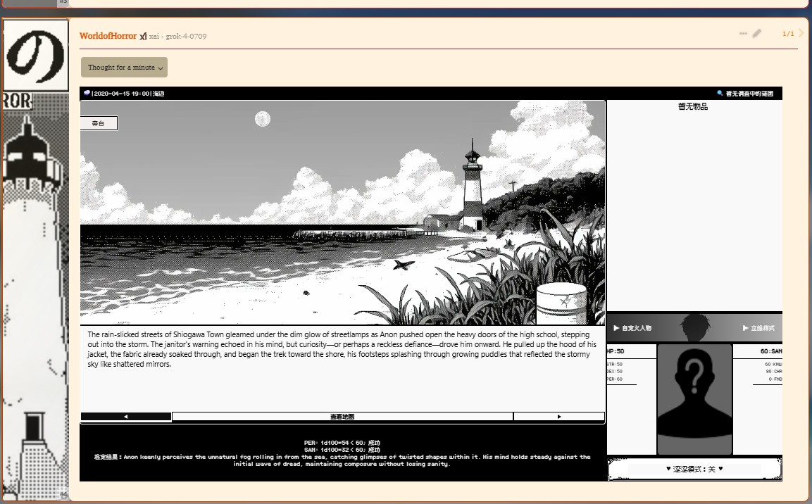Screen dimensions: 812x504
Task: Go to next swipe with right chevron
Action: pyautogui.click(x=801, y=33)
